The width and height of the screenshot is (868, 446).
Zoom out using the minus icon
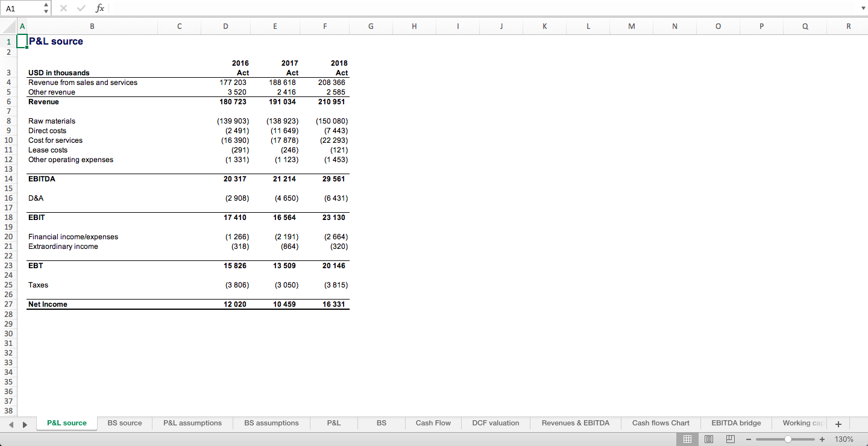[749, 439]
